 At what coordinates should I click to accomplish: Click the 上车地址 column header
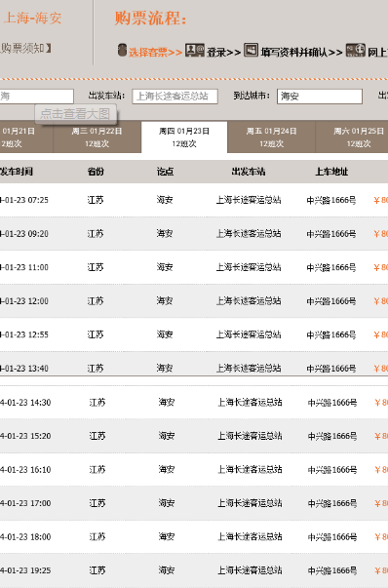click(x=331, y=172)
